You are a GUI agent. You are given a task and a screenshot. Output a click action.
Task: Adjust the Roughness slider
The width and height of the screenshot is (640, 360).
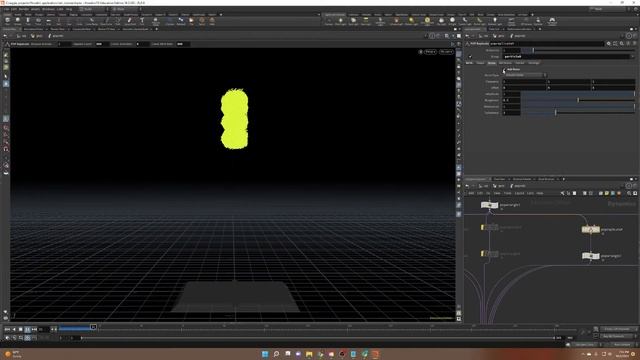pos(578,100)
